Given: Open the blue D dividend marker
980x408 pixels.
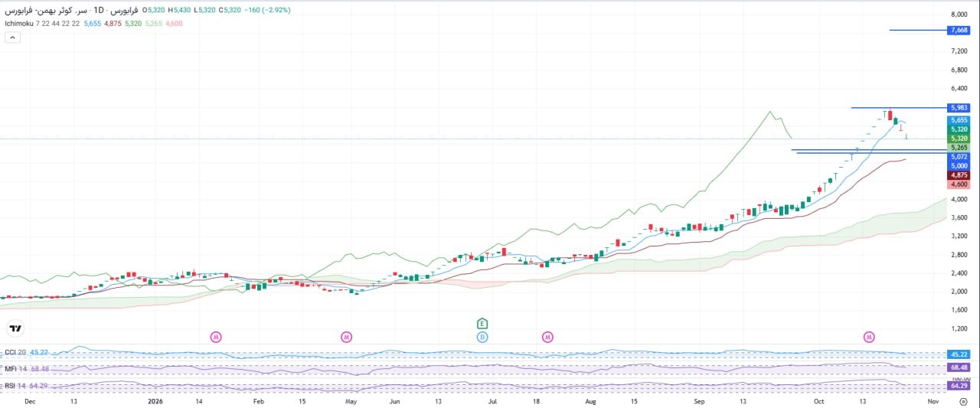Looking at the screenshot, I should pos(482,337).
